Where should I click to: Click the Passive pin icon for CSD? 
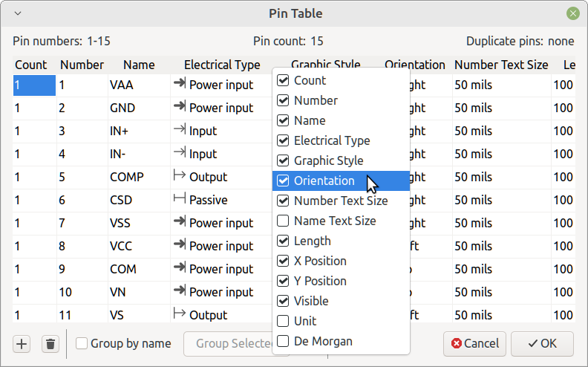(180, 198)
